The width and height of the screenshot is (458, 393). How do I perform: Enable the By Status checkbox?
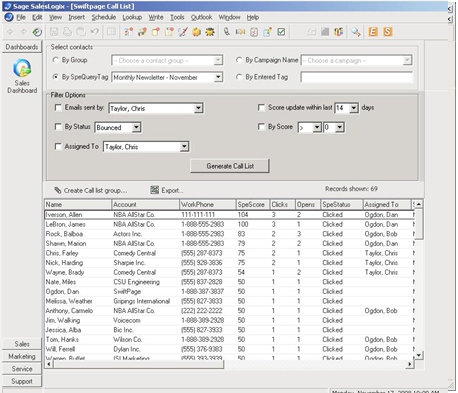click(x=58, y=127)
